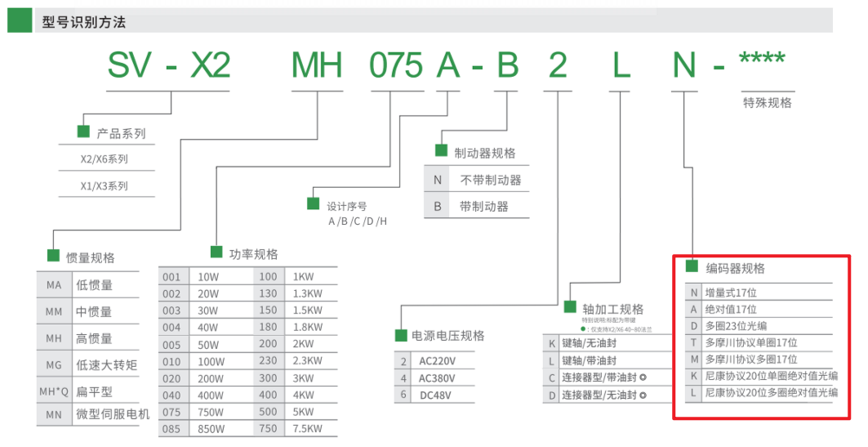Click the green square next to 轴加工规格
The height and width of the screenshot is (447, 868).
tap(570, 307)
